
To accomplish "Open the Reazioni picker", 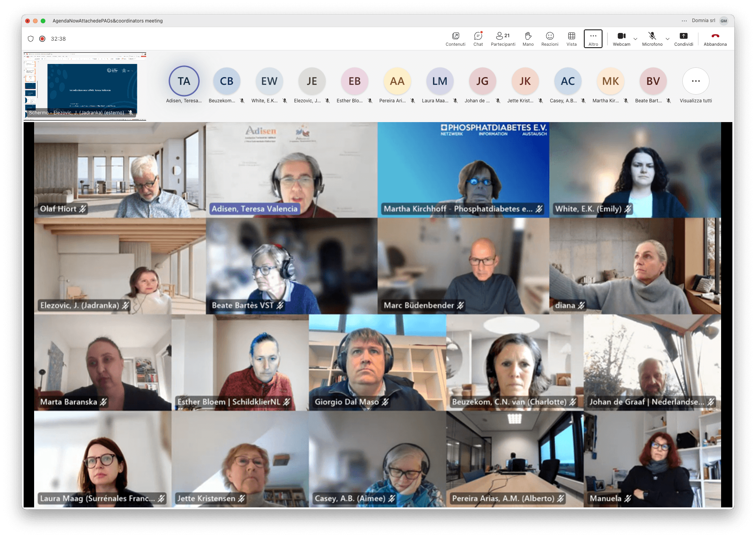I will pos(549,39).
